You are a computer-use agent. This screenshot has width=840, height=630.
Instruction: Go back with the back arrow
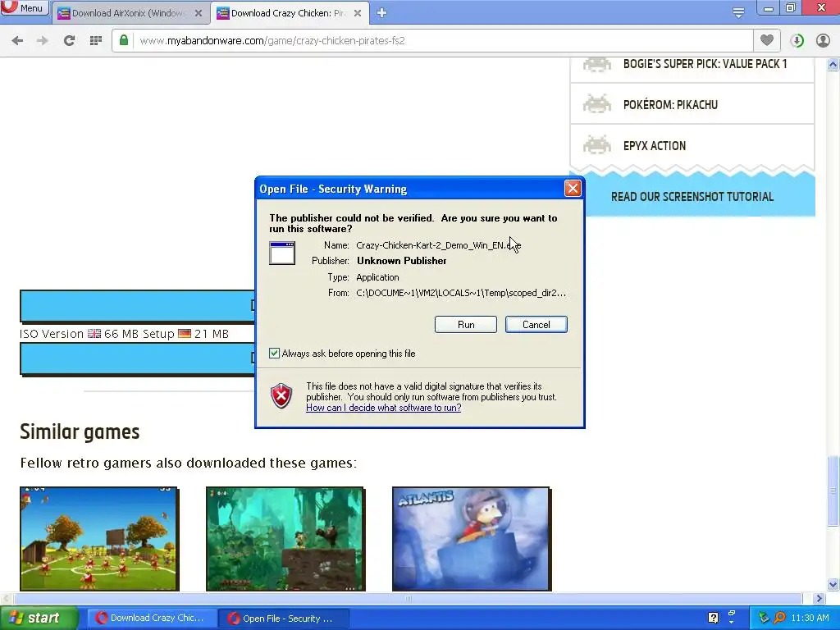[x=17, y=40]
